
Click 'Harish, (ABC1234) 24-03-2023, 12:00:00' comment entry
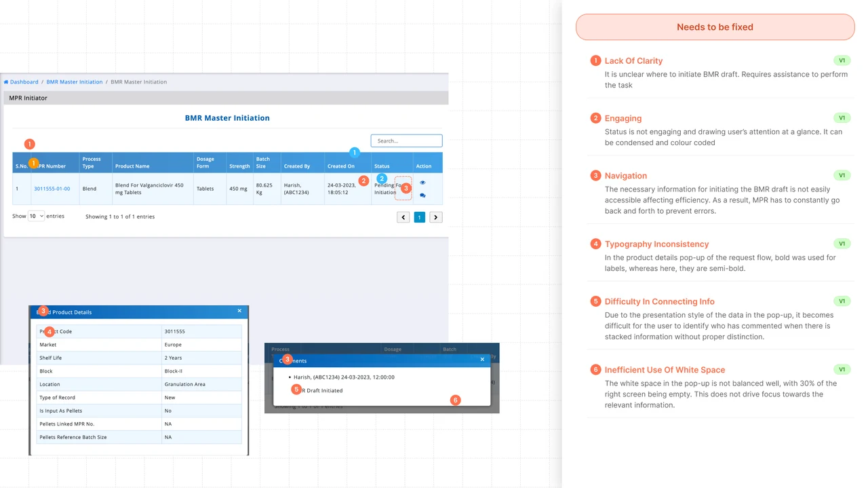pyautogui.click(x=344, y=377)
